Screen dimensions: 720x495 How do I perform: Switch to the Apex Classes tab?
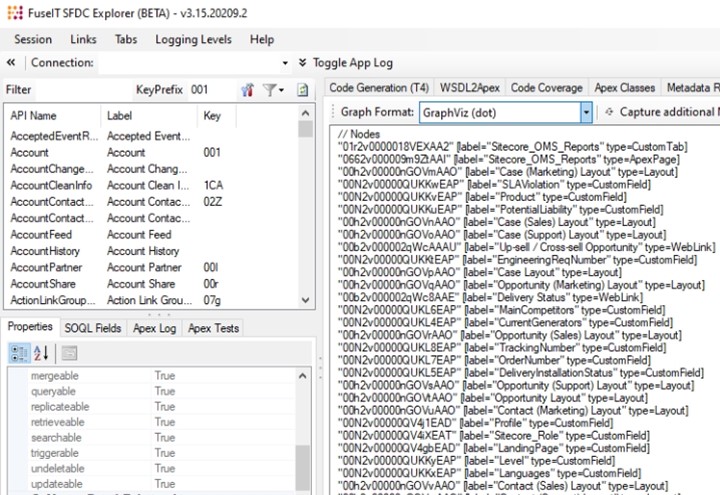coord(624,88)
